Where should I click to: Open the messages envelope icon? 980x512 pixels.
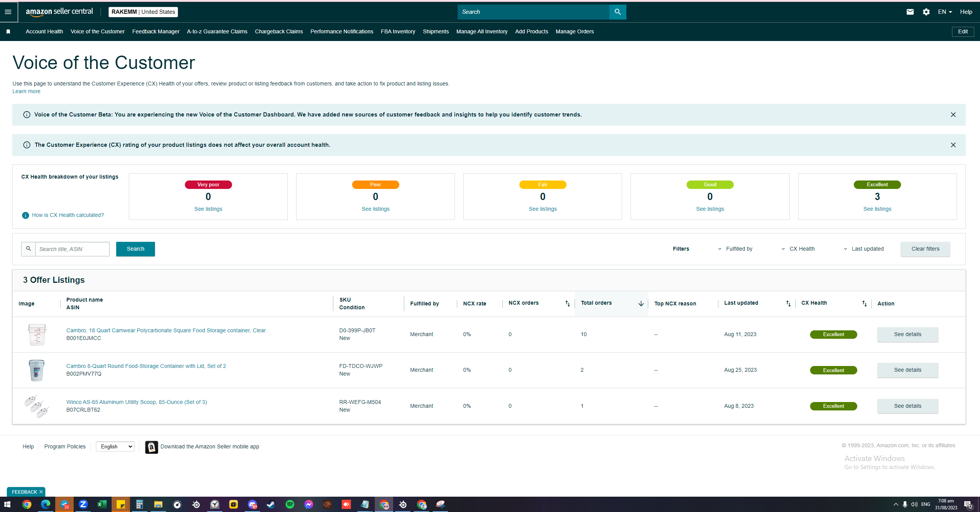[x=910, y=12]
